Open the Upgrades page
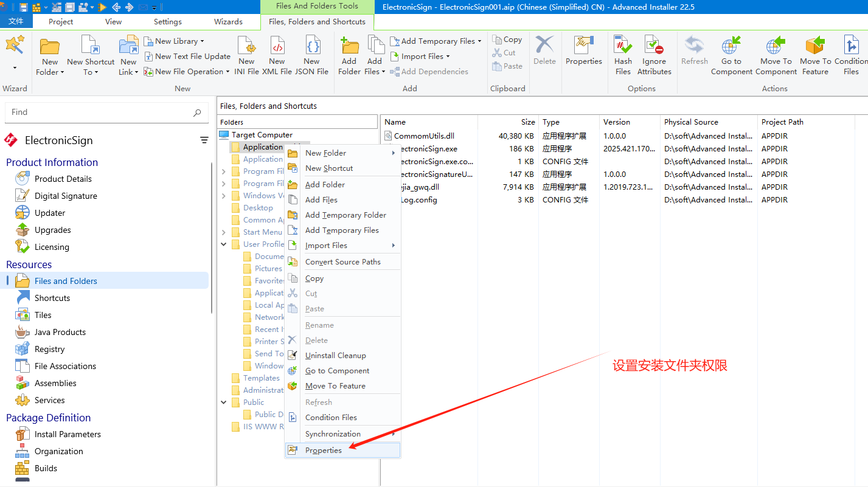 pyautogui.click(x=52, y=230)
